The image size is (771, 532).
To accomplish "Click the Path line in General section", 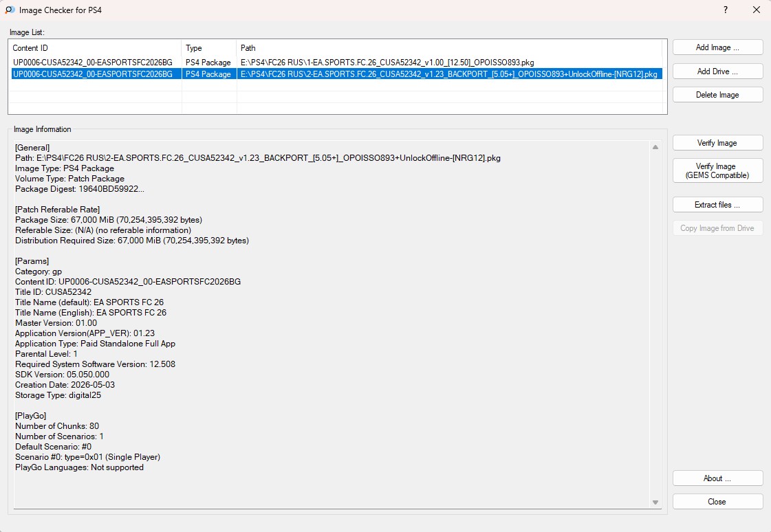I will tap(258, 158).
